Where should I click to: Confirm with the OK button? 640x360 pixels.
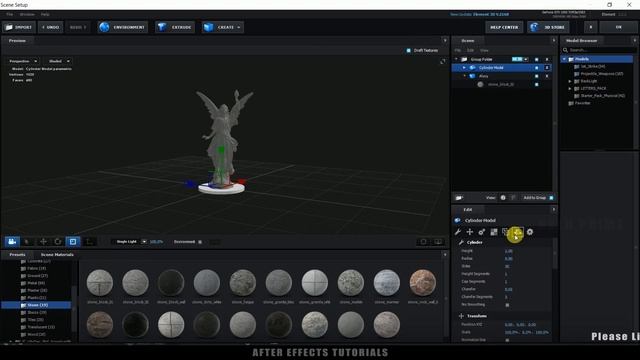(x=618, y=27)
